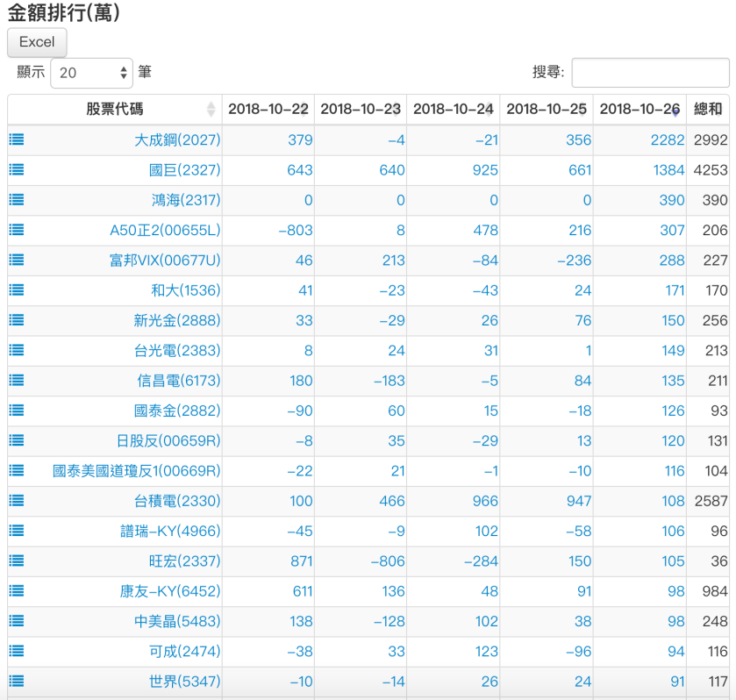The image size is (736, 700).
Task: Sort table by 股票代碼 column
Action: coord(115,109)
